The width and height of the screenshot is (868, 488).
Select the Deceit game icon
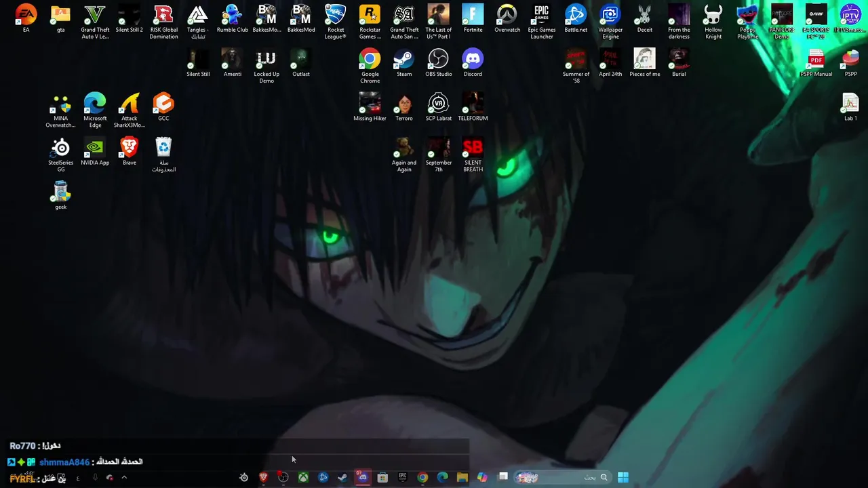(644, 19)
